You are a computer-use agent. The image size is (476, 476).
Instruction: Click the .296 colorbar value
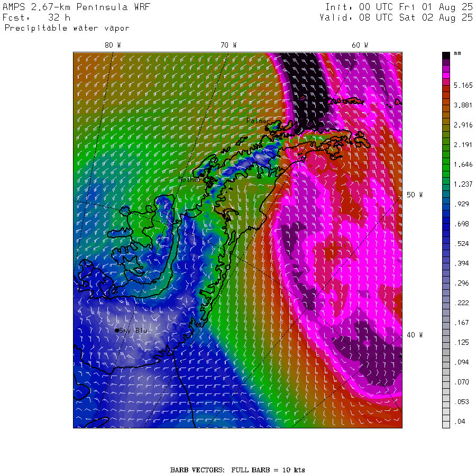[463, 283]
